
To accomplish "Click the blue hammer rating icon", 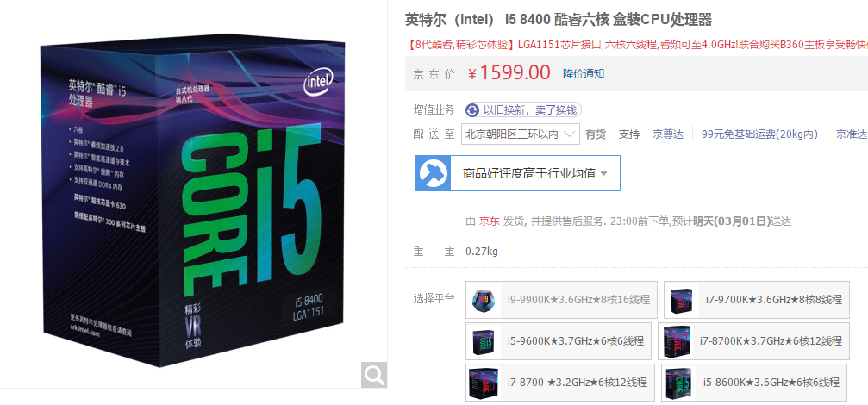I will pyautogui.click(x=433, y=173).
